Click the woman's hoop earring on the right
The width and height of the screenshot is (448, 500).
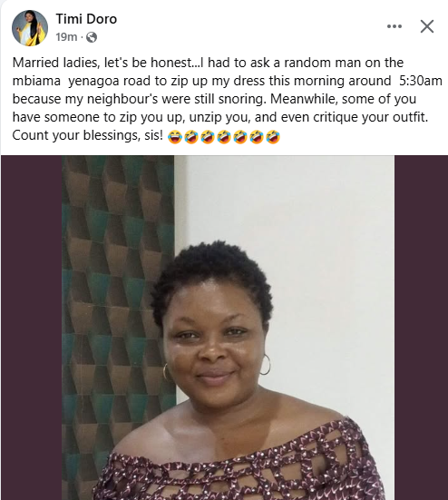265,365
